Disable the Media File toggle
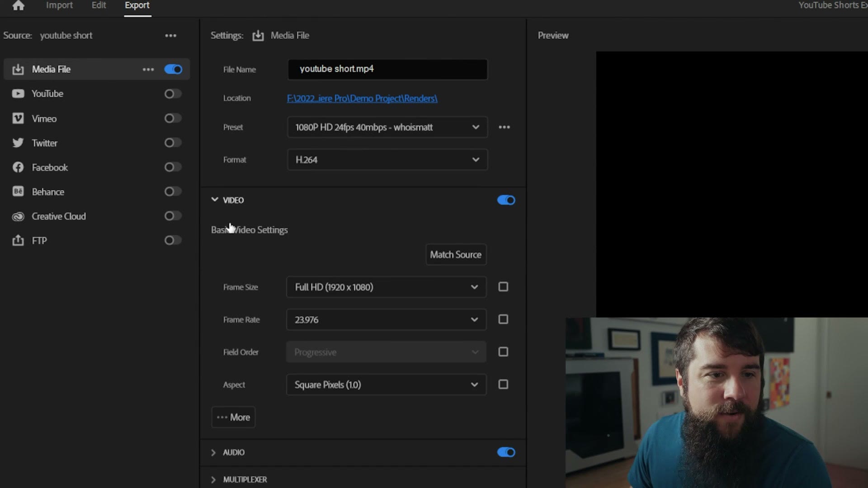This screenshot has height=488, width=868. point(173,69)
